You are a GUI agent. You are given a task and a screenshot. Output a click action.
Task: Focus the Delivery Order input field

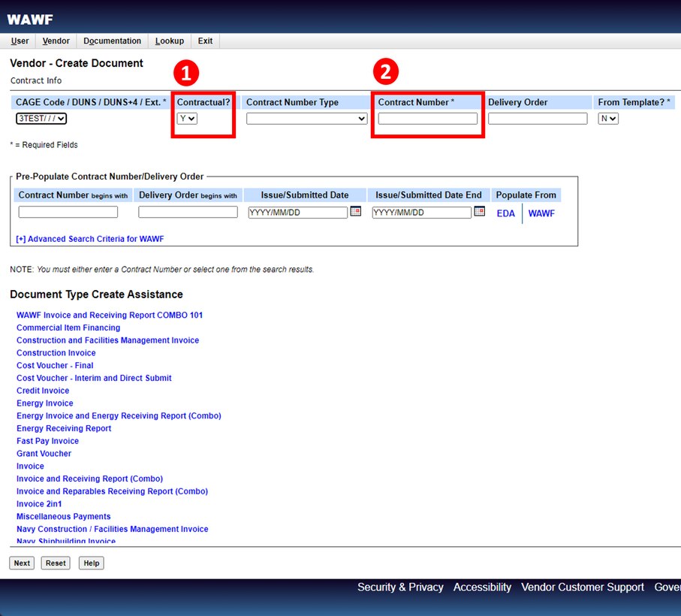point(538,119)
